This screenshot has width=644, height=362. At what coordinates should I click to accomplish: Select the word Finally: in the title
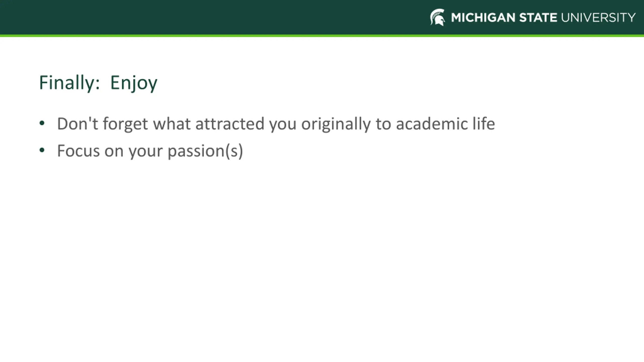pyautogui.click(x=69, y=82)
